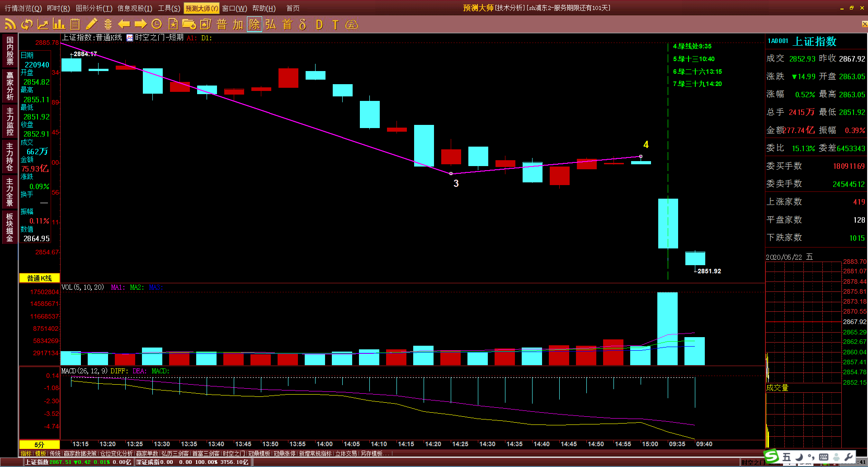
Task: Select the 模板 bottom tab
Action: click(41, 453)
